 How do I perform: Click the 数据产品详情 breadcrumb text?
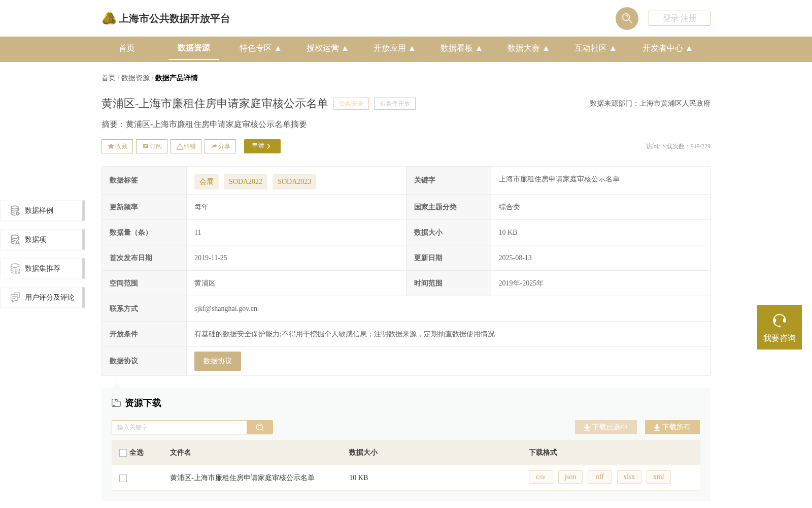click(177, 78)
